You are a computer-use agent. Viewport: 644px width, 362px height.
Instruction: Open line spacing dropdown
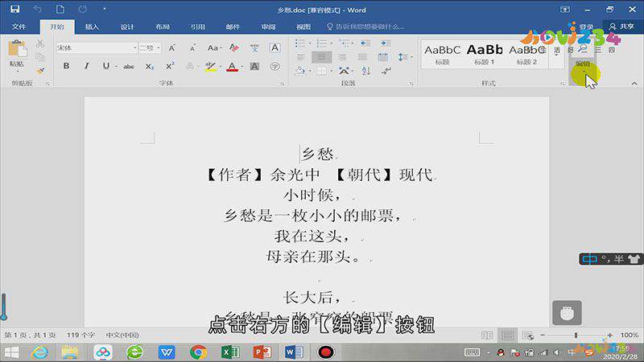pyautogui.click(x=404, y=57)
